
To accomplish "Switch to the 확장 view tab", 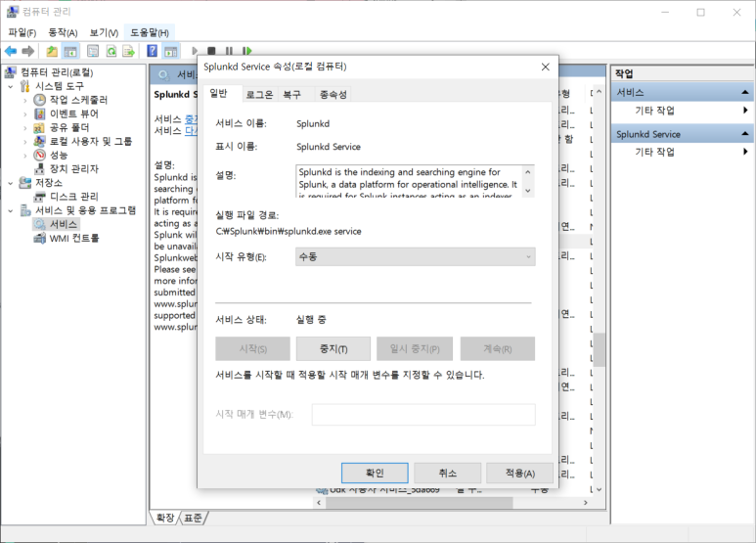I will point(165,518).
